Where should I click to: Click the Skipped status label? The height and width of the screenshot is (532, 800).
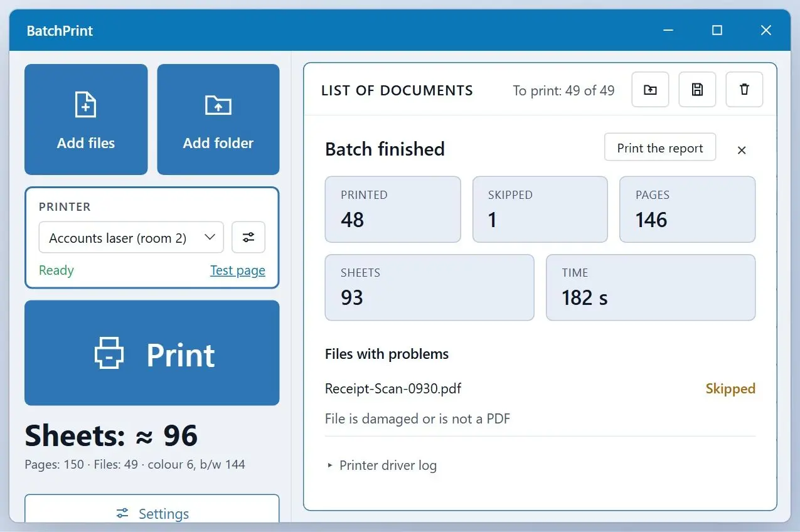[x=730, y=388]
